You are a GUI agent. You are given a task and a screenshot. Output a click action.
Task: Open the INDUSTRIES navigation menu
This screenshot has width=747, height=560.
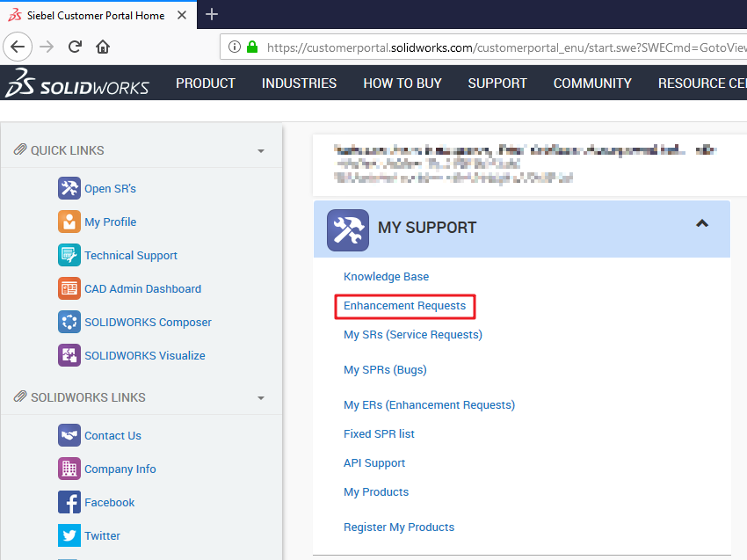[x=299, y=84]
